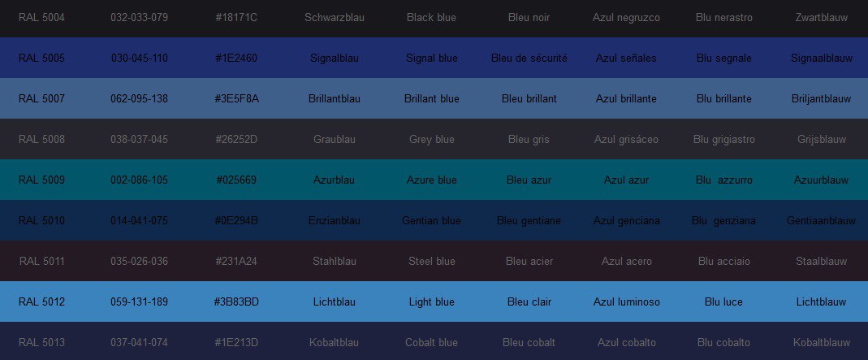The image size is (868, 360).
Task: Select hex code #1E2460
Action: [237, 59]
